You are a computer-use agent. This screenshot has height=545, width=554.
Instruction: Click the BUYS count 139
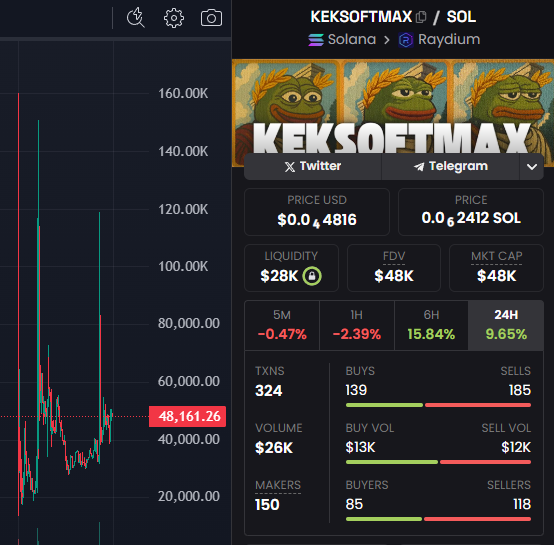coord(356,390)
